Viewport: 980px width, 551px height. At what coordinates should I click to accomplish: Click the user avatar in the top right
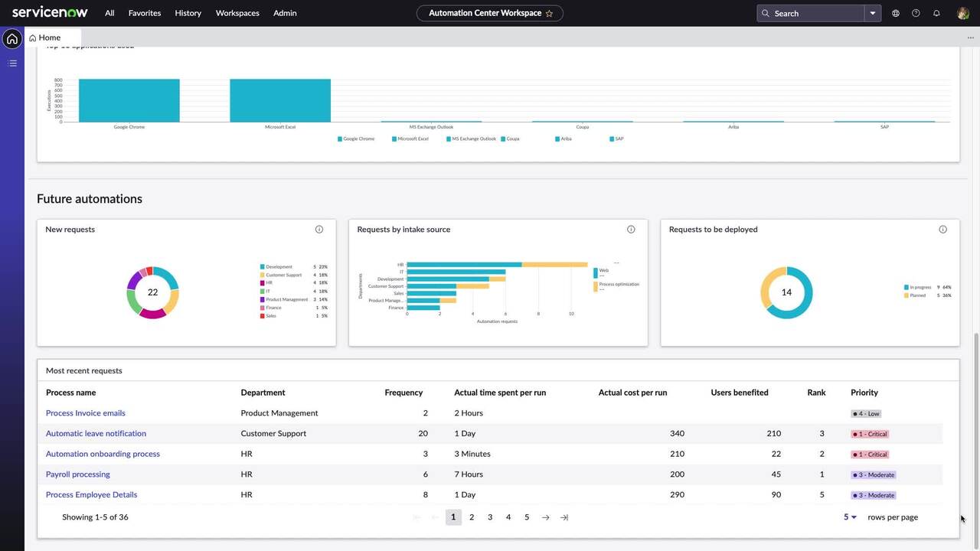(x=962, y=13)
